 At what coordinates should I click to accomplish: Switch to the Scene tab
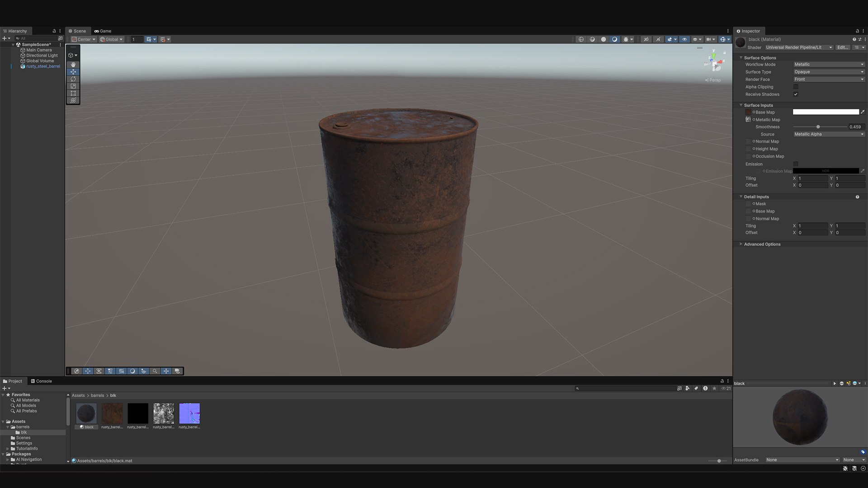77,31
